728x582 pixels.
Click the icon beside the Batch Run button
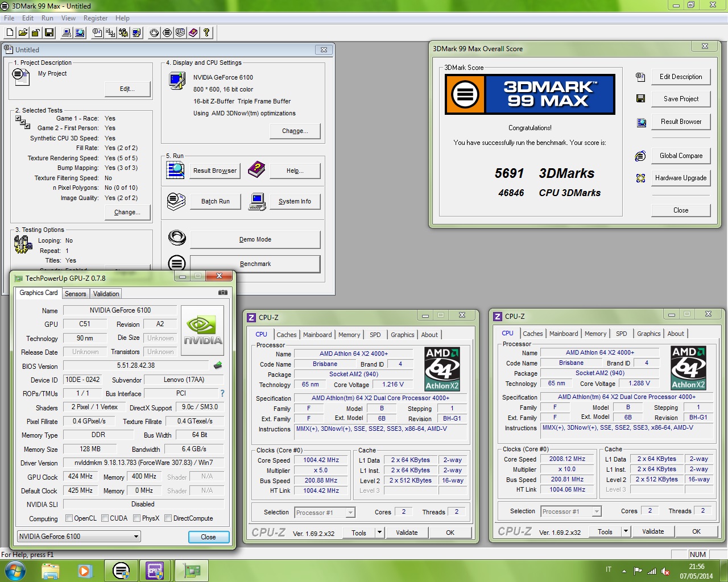[x=176, y=201]
